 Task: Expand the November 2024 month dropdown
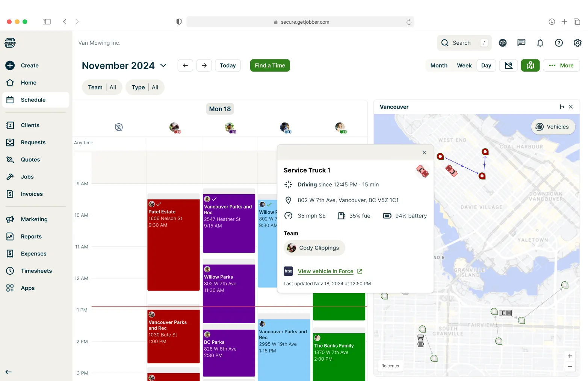(163, 65)
